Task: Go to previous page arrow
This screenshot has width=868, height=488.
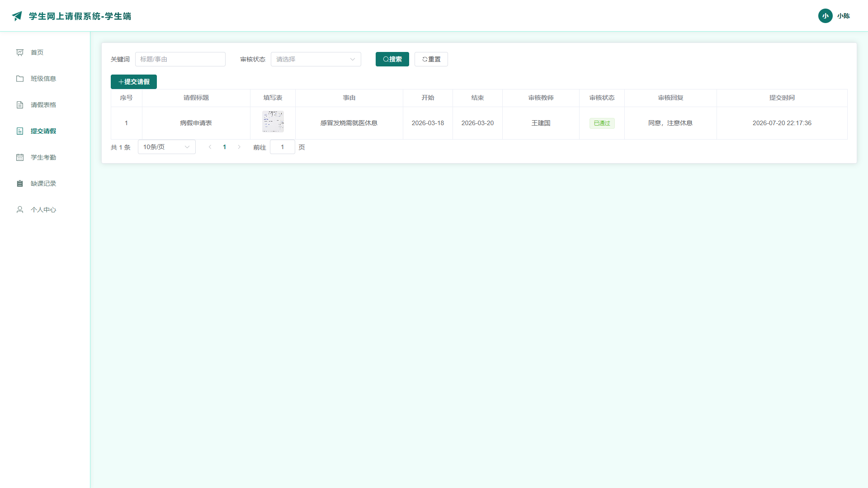Action: tap(210, 147)
